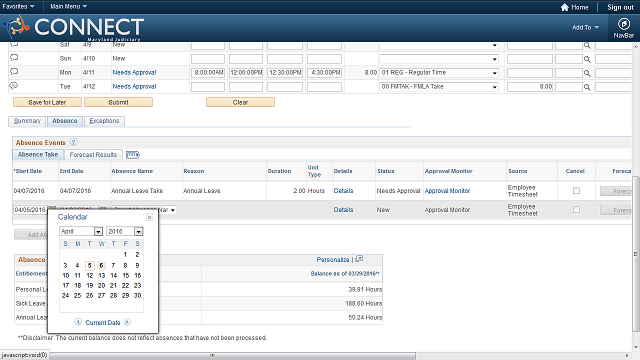This screenshot has width=640, height=360.
Task: Click the 12:00:00PM time field
Action: 246,73
